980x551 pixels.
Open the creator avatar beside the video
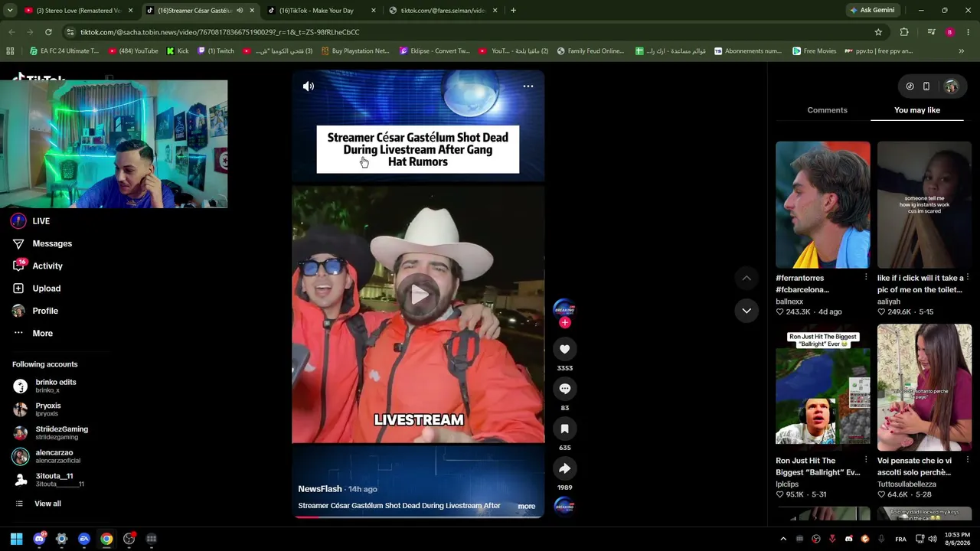click(x=564, y=308)
